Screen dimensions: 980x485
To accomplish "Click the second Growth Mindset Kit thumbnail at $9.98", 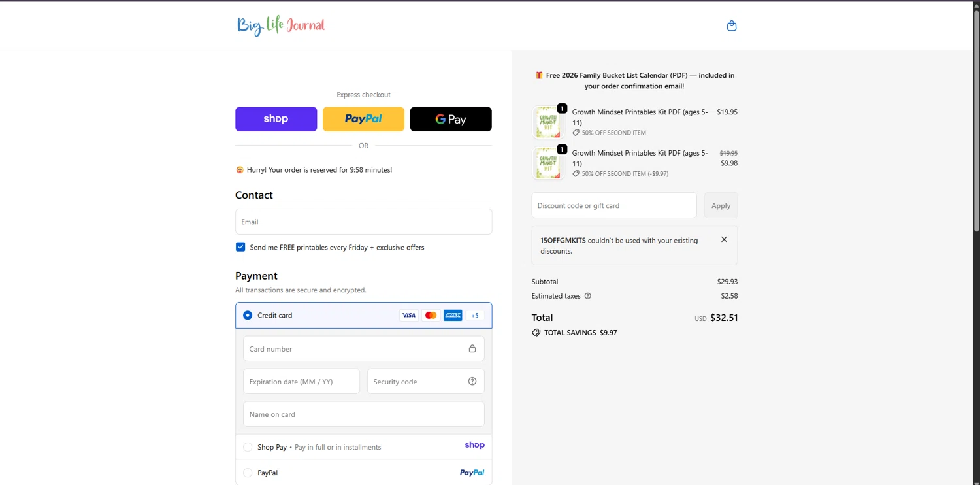I will click(547, 163).
